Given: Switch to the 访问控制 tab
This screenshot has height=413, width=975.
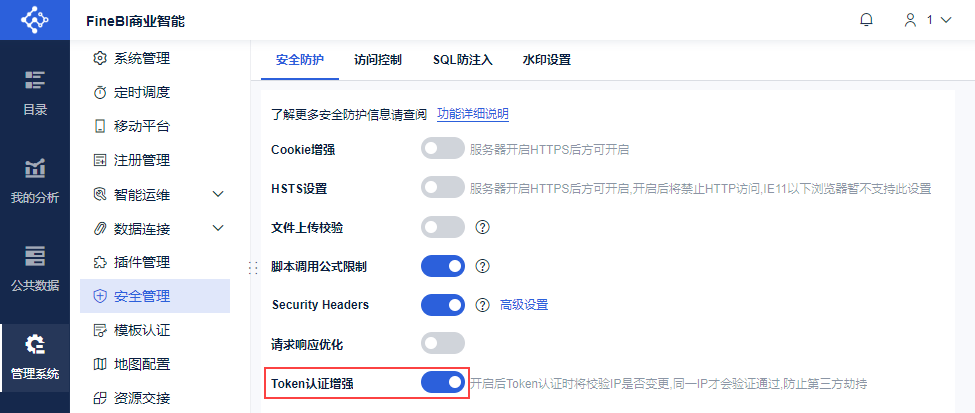Looking at the screenshot, I should pos(378,60).
